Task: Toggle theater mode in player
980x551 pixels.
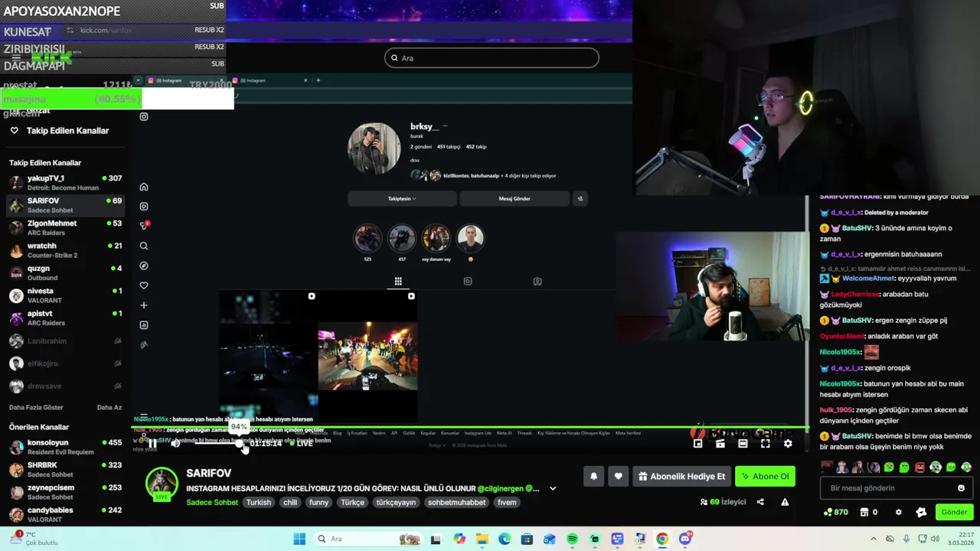Action: click(743, 443)
